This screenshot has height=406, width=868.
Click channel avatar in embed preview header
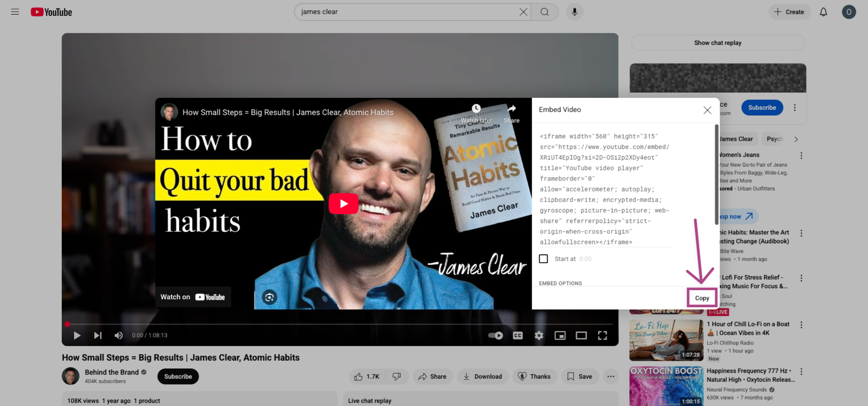point(169,112)
